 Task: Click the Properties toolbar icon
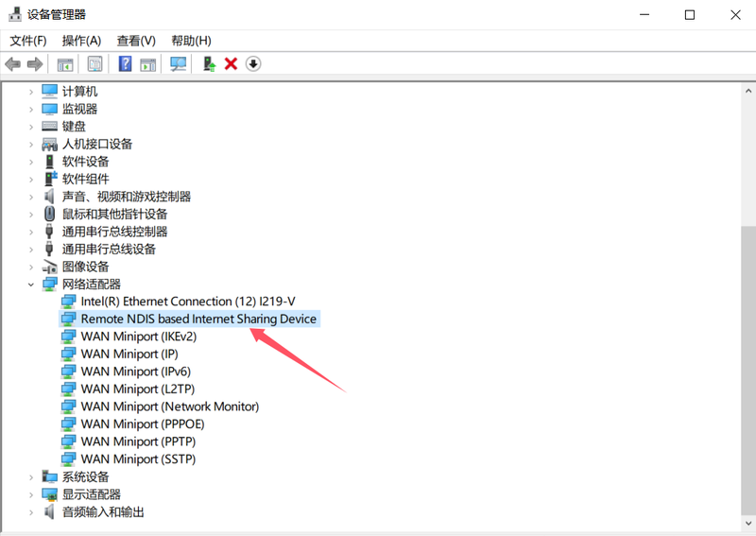pos(94,64)
